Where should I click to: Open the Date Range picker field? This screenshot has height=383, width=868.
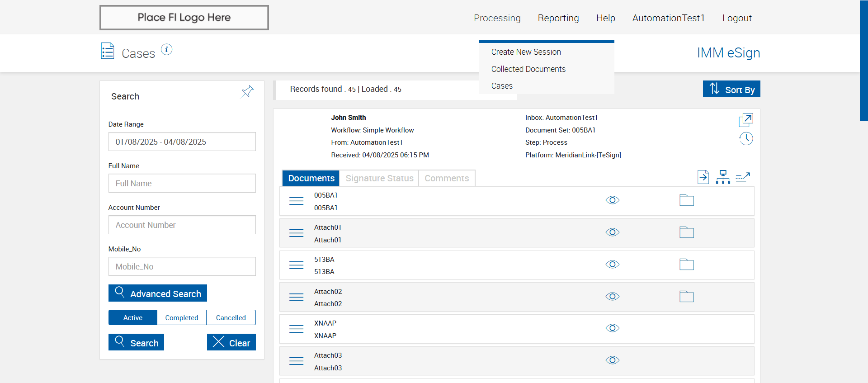[182, 142]
